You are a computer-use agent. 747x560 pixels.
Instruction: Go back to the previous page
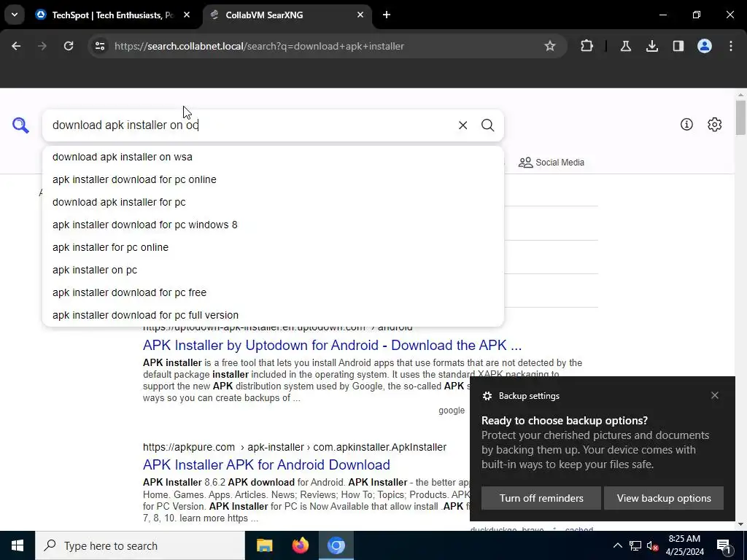click(16, 46)
